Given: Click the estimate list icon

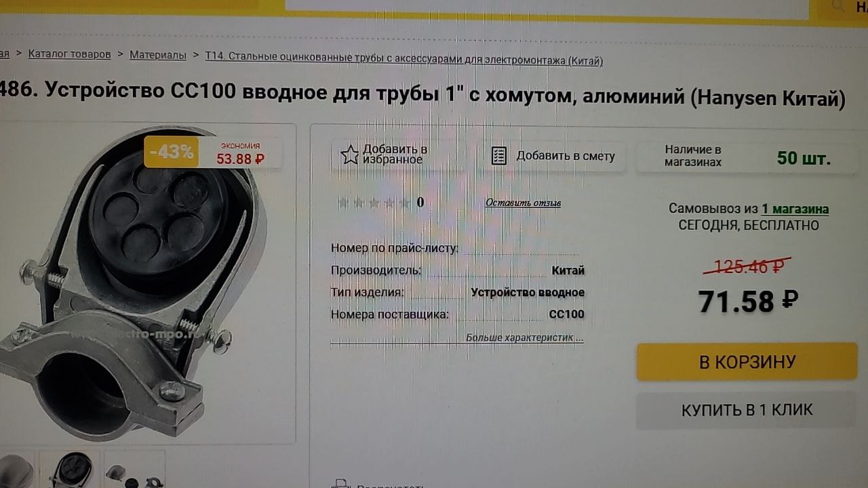Looking at the screenshot, I should (x=499, y=156).
